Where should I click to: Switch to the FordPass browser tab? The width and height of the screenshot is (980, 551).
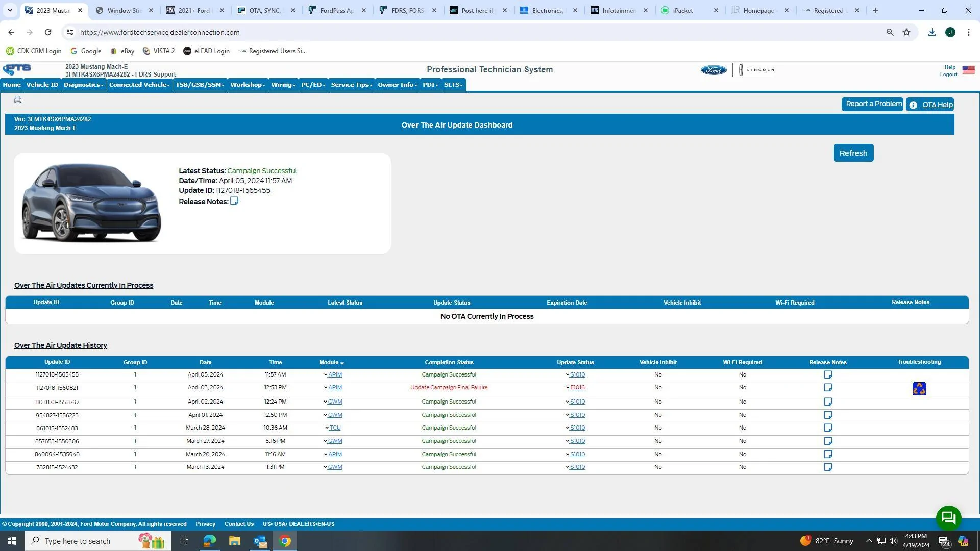click(337, 10)
